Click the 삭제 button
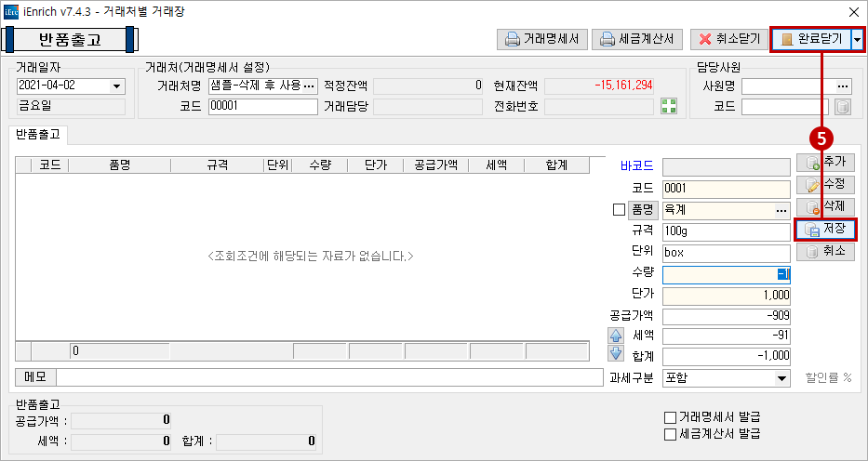The height and width of the screenshot is (461, 868). coord(825,206)
